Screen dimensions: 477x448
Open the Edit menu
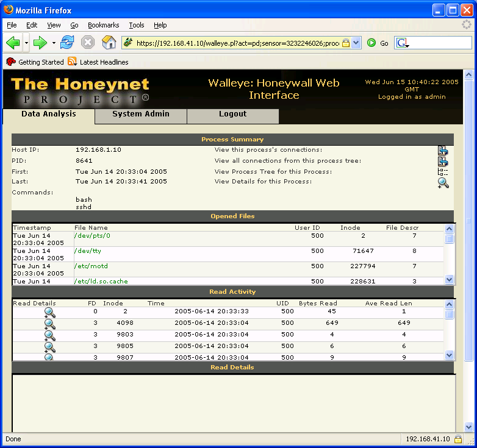click(32, 25)
